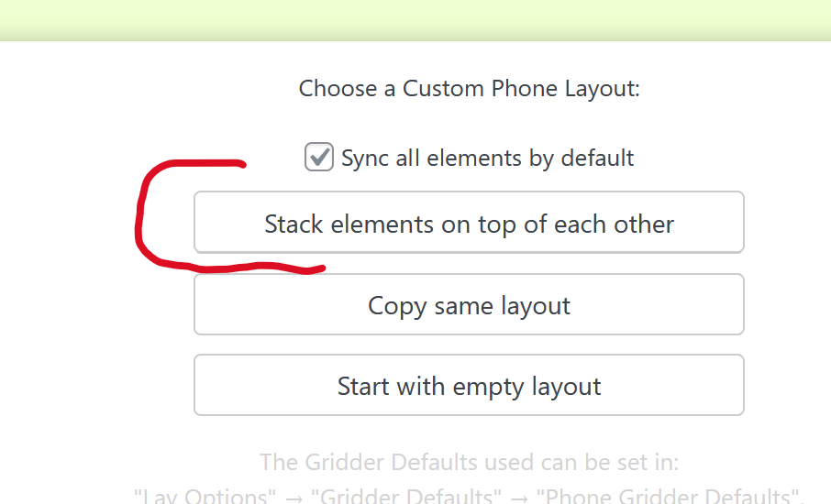Click the word "Sync" beside the checkbox
The height and width of the screenshot is (504, 831).
(365, 158)
